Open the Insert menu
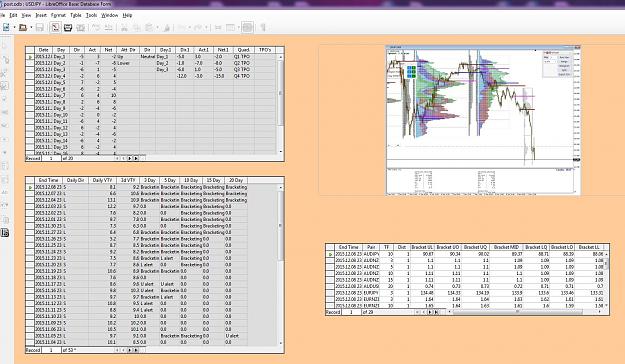 [x=41, y=15]
